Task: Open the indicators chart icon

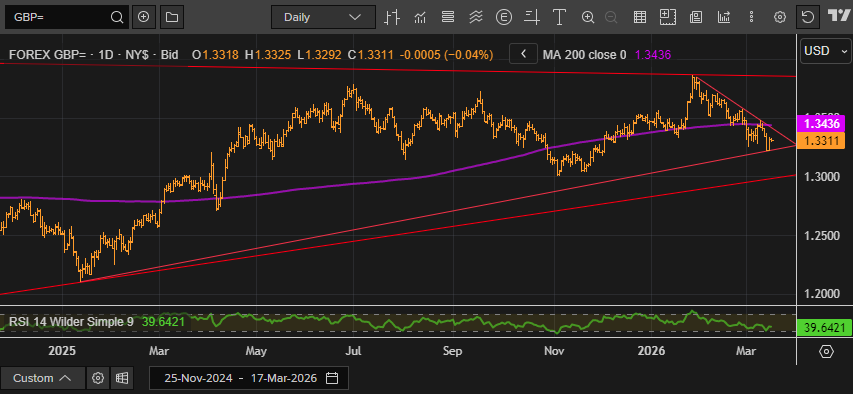Action: pos(420,17)
